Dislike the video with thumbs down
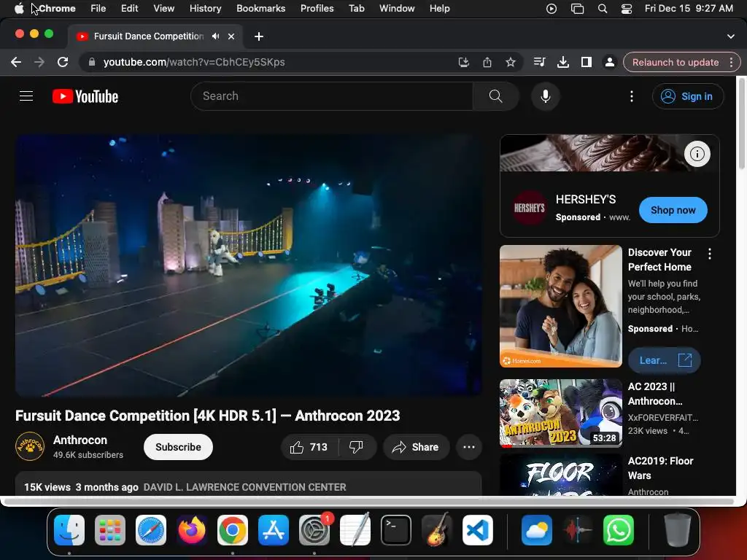The width and height of the screenshot is (747, 560). coord(356,447)
